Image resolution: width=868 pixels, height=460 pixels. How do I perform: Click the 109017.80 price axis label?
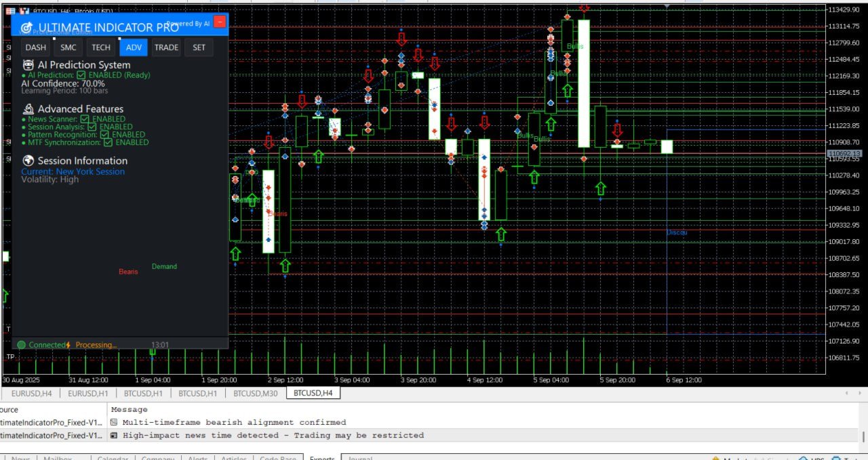(844, 241)
